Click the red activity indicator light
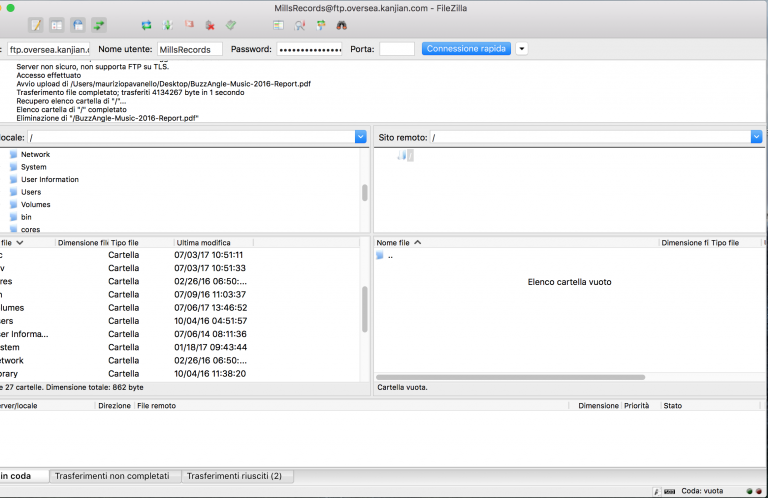This screenshot has height=498, width=768. tap(758, 491)
